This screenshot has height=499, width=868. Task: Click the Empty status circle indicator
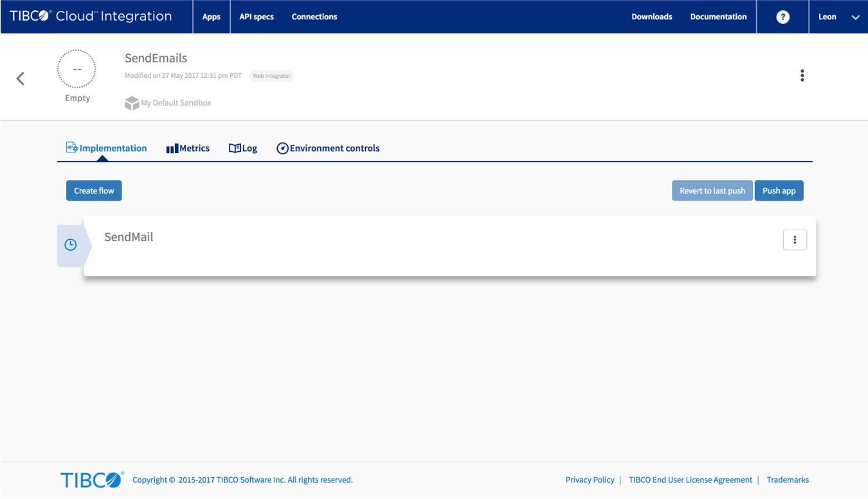pyautogui.click(x=77, y=69)
